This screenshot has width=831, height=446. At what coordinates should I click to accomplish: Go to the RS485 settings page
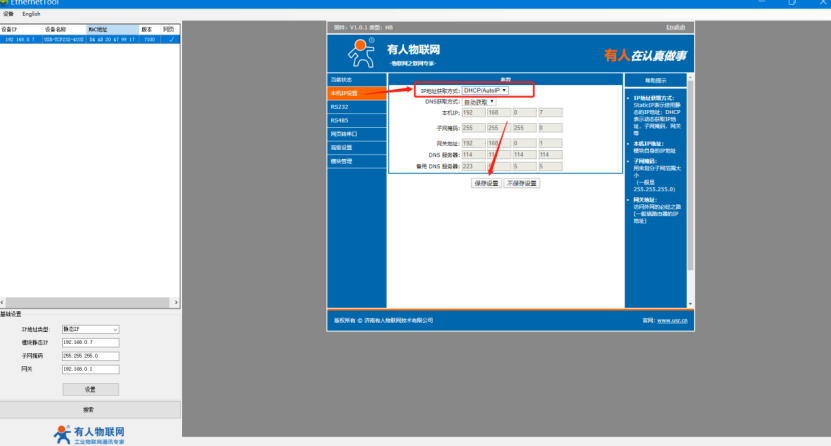(x=340, y=120)
